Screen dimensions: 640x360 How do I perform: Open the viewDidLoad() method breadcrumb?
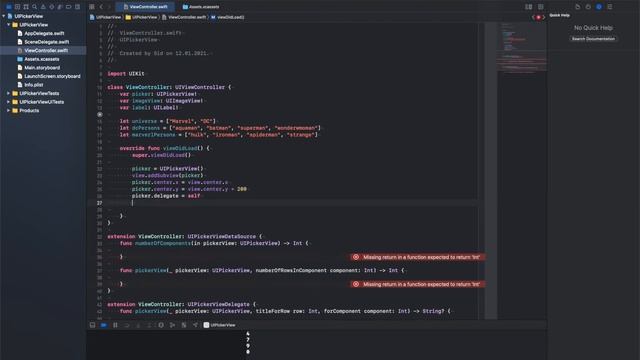pyautogui.click(x=228, y=17)
